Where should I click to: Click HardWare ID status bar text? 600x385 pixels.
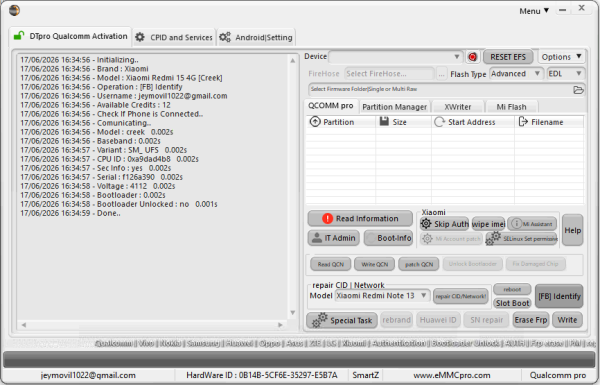[262, 375]
